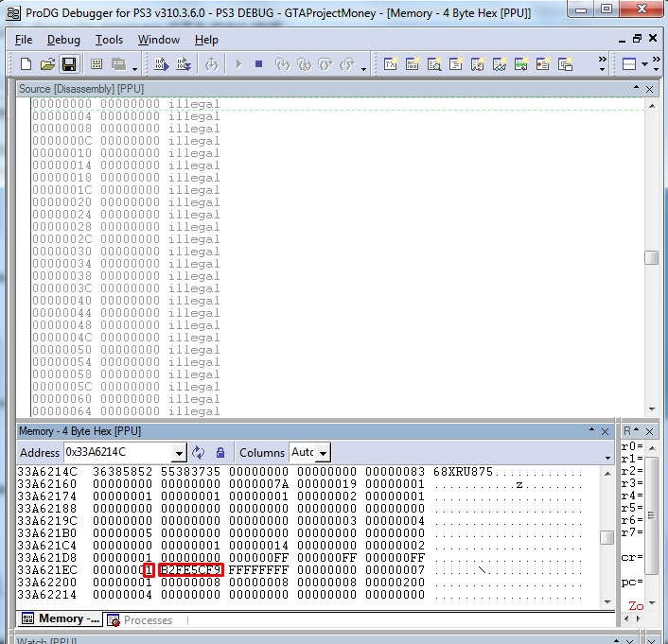Click the Open folder toolbar icon

tap(47, 64)
